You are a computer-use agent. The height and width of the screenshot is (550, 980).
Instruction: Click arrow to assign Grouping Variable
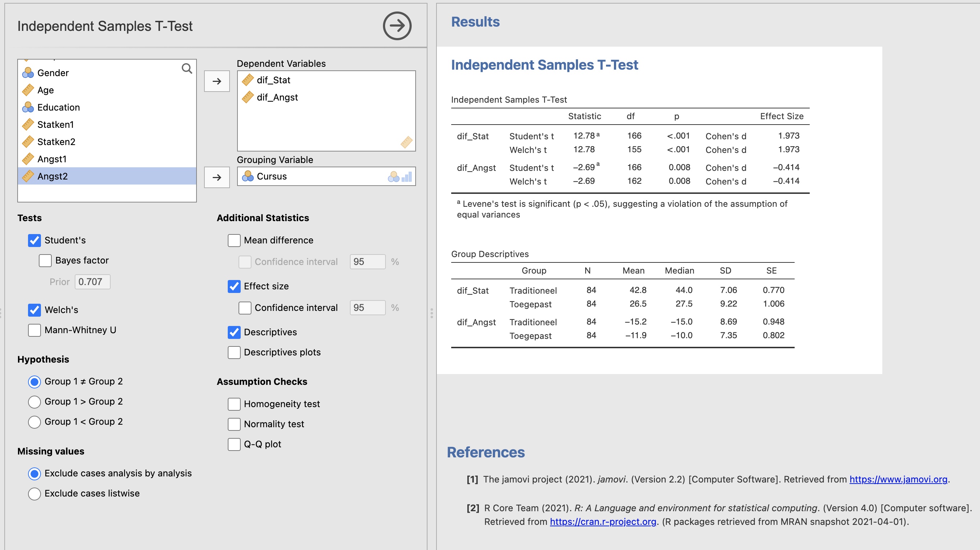(x=217, y=177)
